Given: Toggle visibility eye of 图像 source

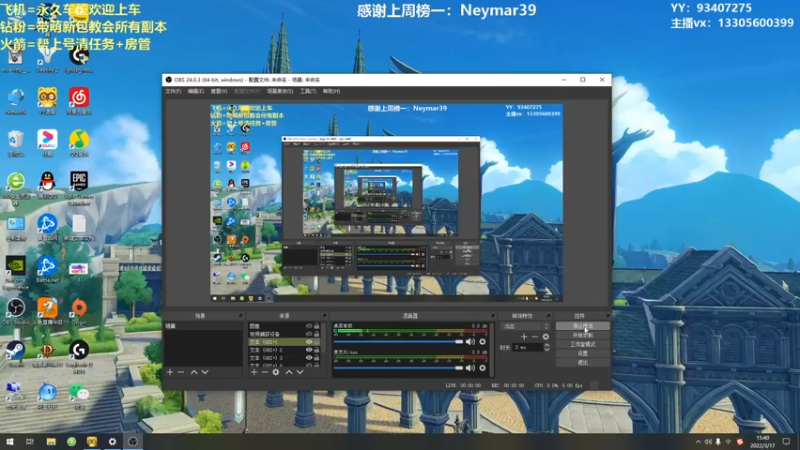Looking at the screenshot, I should click(309, 326).
